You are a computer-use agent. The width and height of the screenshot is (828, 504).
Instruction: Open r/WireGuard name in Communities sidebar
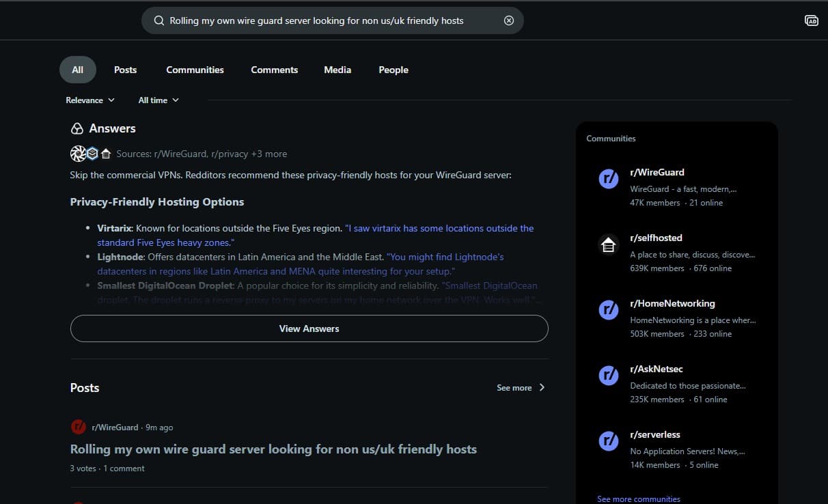tap(657, 172)
